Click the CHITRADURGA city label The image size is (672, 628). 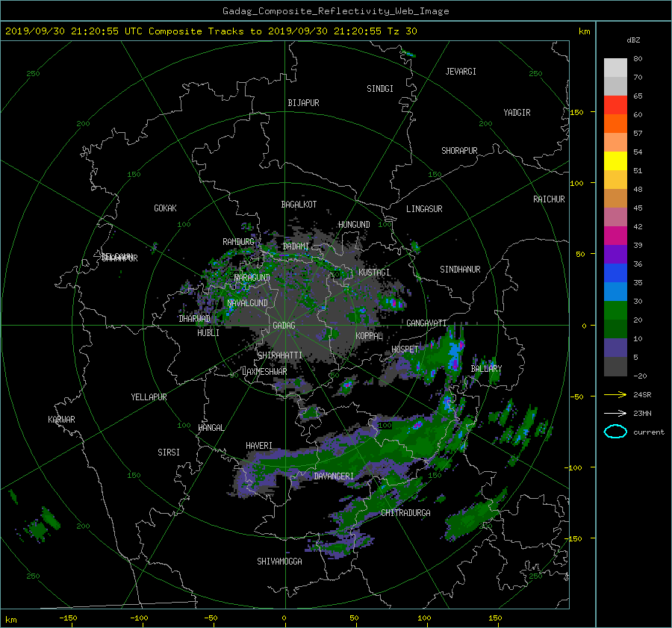coord(405,513)
